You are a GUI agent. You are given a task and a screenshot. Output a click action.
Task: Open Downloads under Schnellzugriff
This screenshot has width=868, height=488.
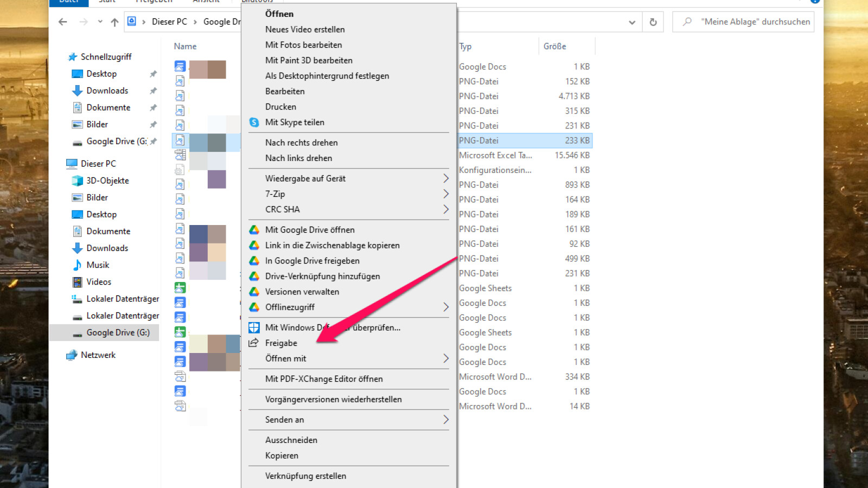coord(107,91)
